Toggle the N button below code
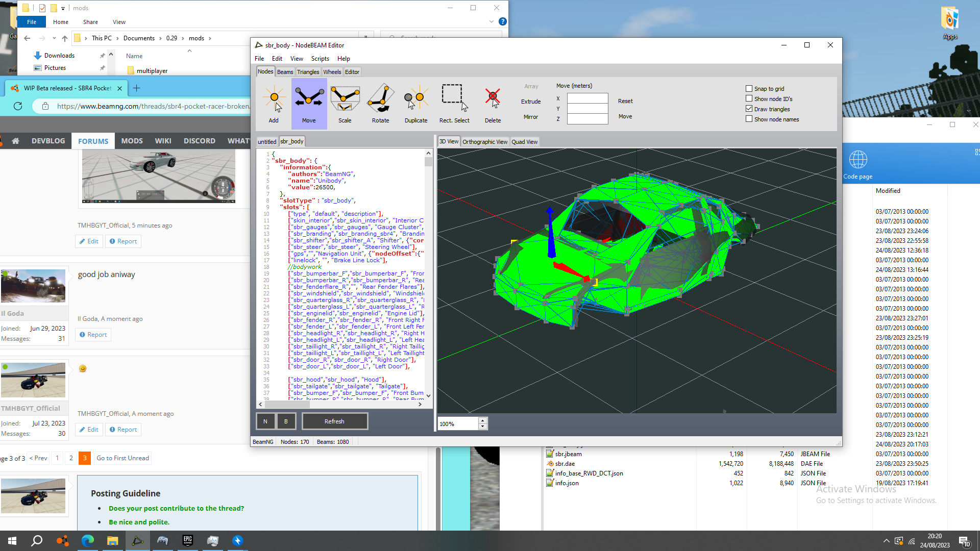980x551 pixels. tap(265, 421)
